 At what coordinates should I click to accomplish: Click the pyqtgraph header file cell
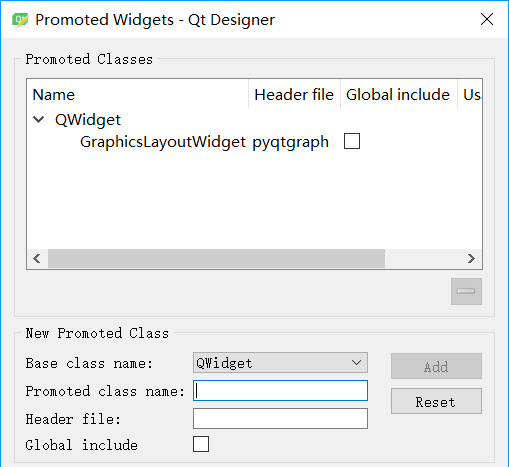click(290, 142)
